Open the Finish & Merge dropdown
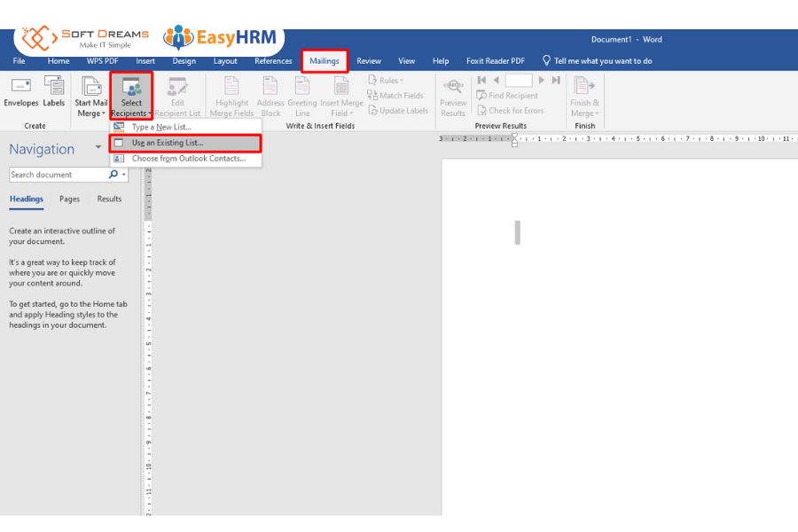This screenshot has width=798, height=532. (x=584, y=97)
